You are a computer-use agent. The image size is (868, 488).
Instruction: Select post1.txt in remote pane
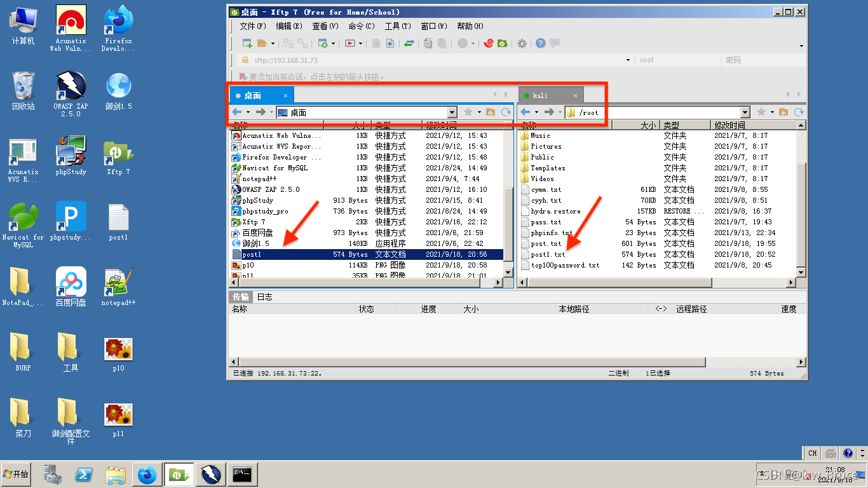click(548, 254)
